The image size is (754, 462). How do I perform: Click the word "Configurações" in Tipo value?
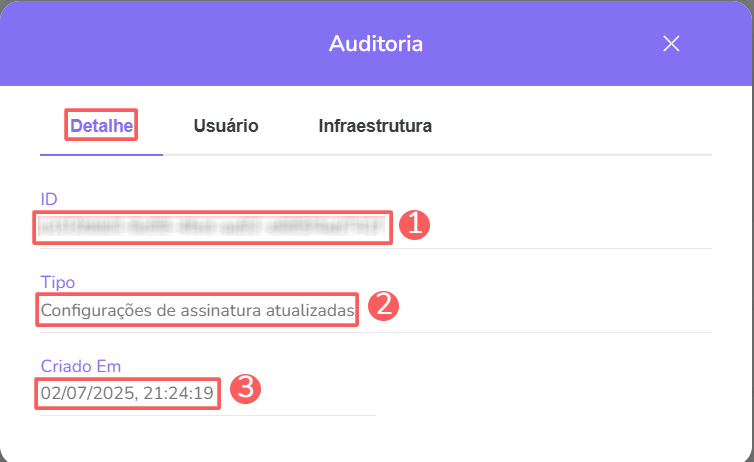coord(96,311)
